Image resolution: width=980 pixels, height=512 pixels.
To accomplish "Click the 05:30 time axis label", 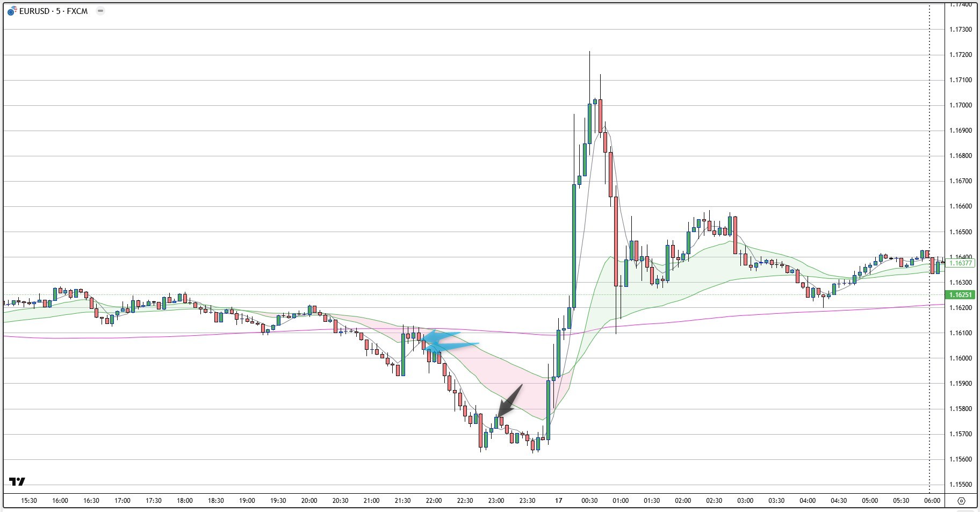I will coord(901,501).
